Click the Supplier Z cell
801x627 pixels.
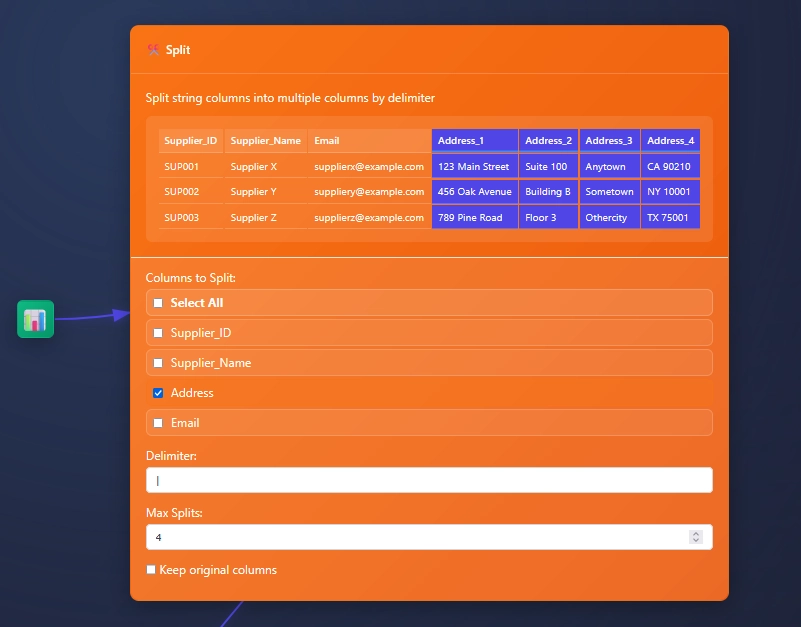[x=266, y=218]
